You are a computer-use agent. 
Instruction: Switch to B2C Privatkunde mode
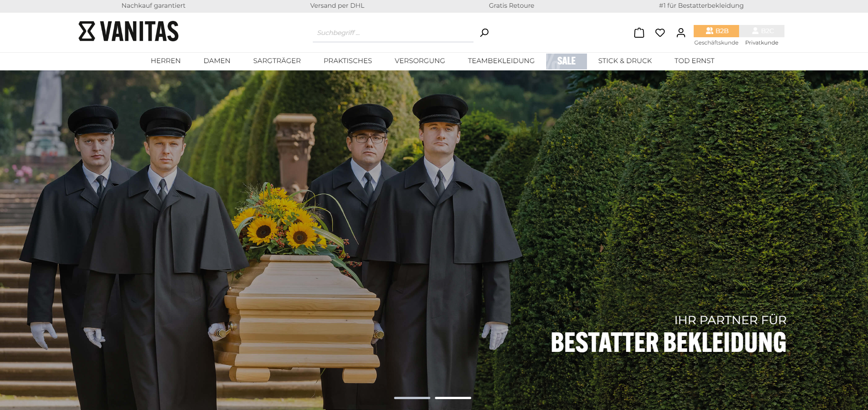762,31
